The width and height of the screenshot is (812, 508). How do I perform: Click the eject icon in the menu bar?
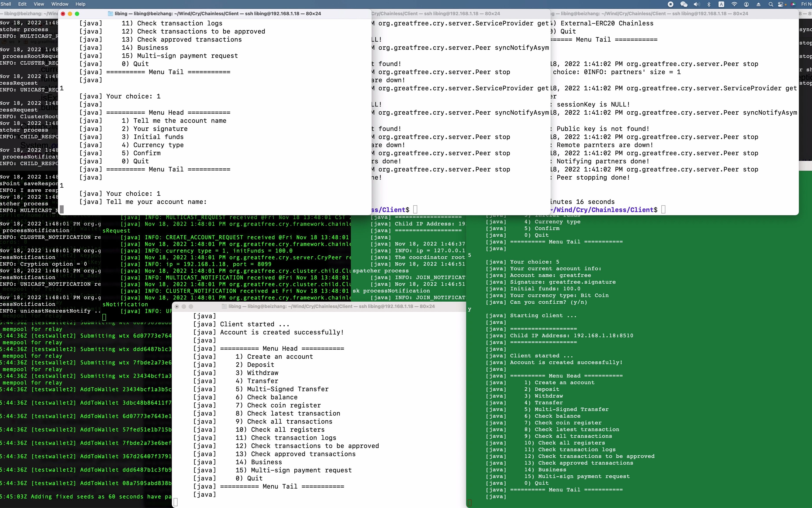[x=758, y=4]
